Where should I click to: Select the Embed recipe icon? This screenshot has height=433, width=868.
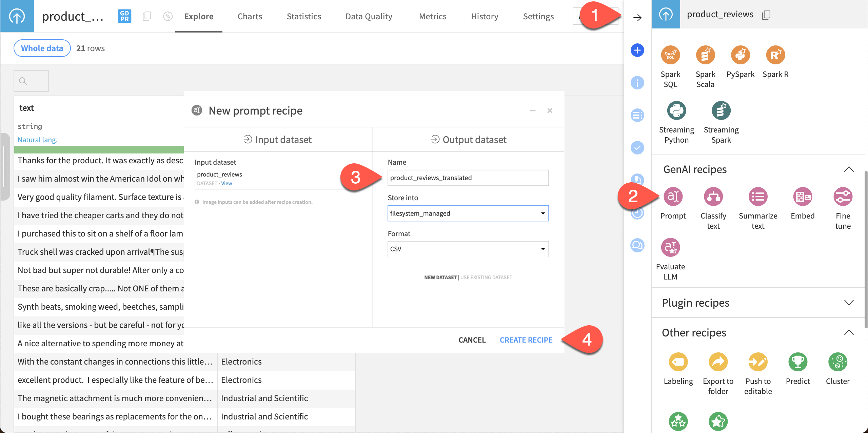tap(803, 197)
